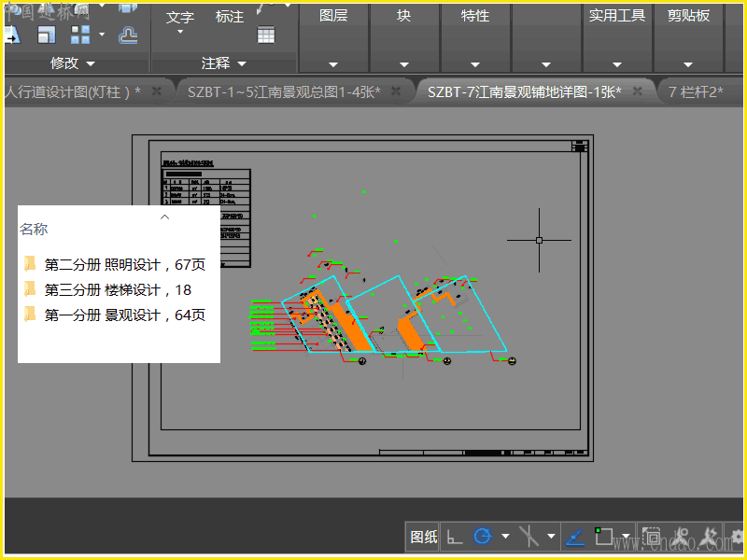The image size is (747, 560).
Task: Switch to SZBT-1~5江南景观总图 drawing tab
Action: (284, 91)
